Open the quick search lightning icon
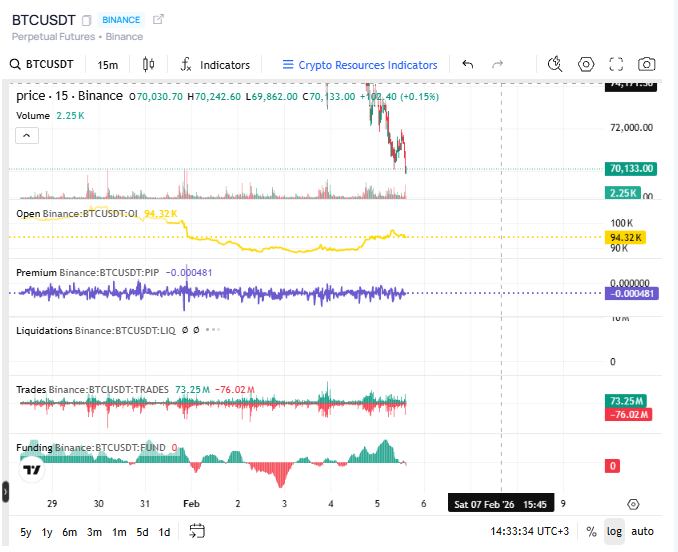Image resolution: width=678 pixels, height=552 pixels. click(x=555, y=64)
